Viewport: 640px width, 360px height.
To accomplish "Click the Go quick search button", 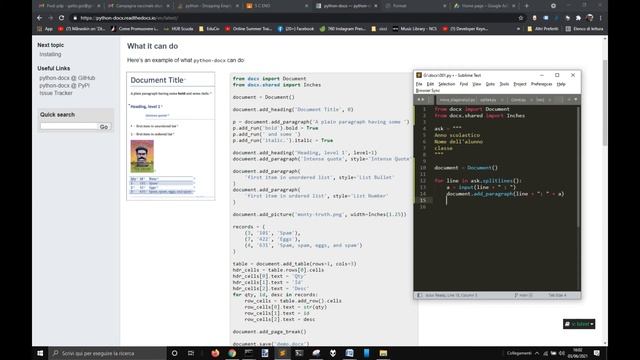I will 104,127.
